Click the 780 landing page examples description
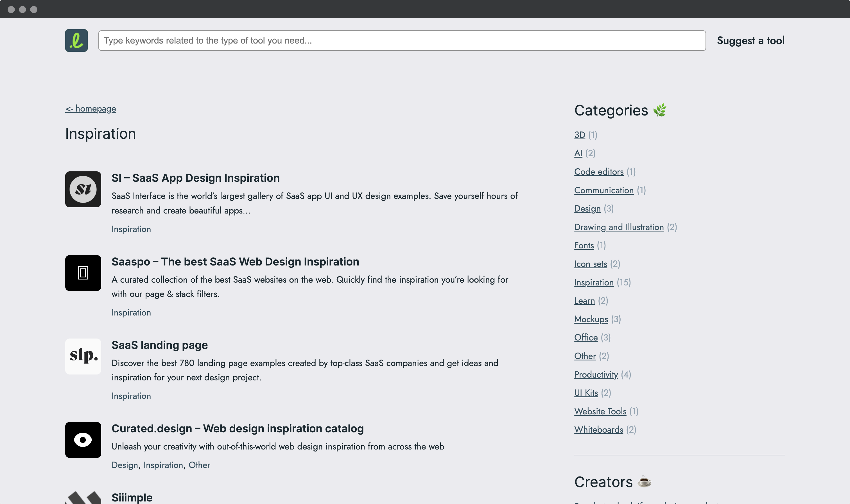This screenshot has height=504, width=850. click(x=305, y=370)
